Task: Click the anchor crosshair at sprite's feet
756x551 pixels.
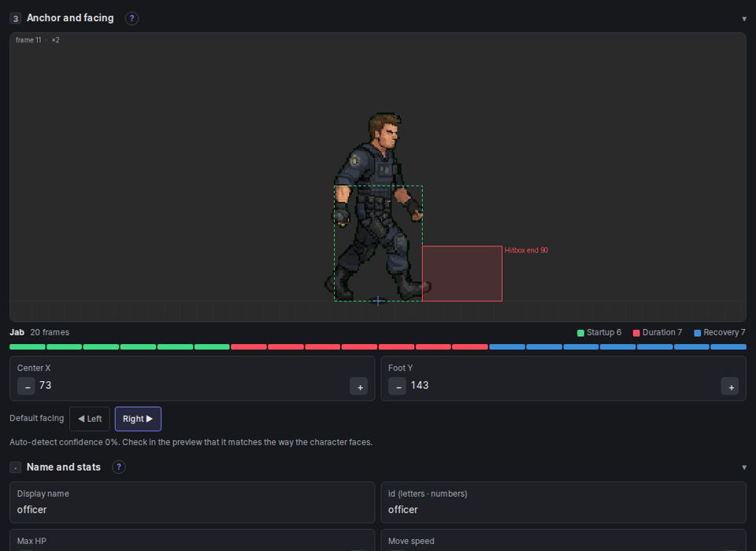Action: tap(378, 301)
